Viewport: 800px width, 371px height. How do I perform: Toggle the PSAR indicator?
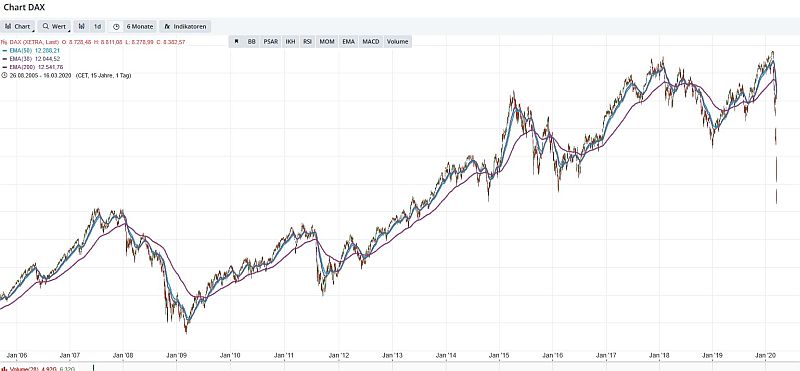[271, 41]
